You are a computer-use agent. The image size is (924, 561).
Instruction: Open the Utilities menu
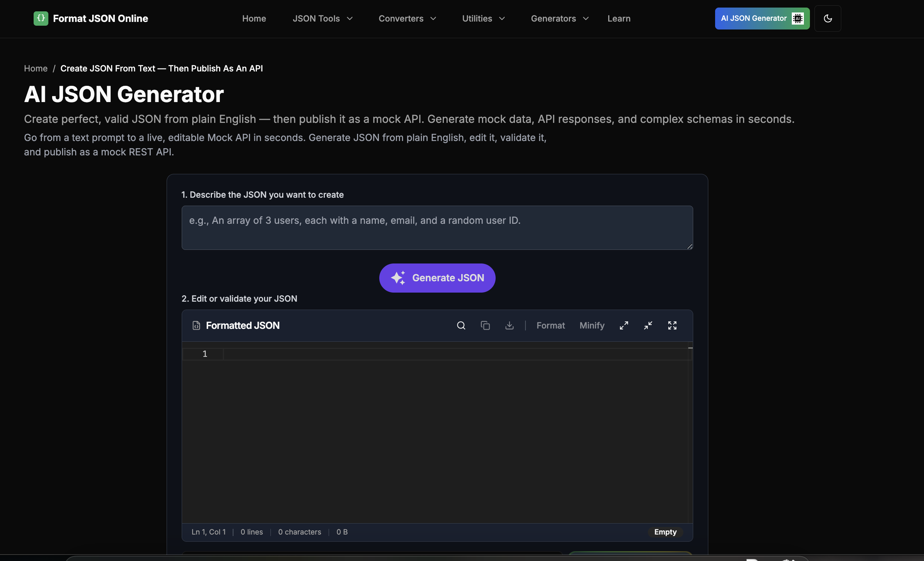[x=484, y=18]
